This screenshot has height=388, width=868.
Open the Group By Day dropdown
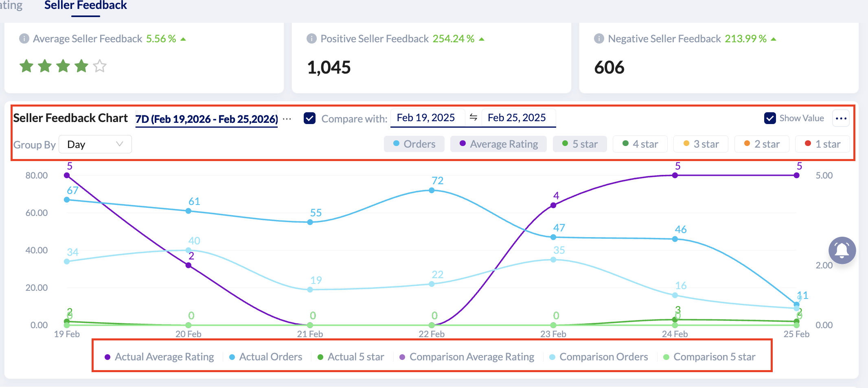coord(95,144)
